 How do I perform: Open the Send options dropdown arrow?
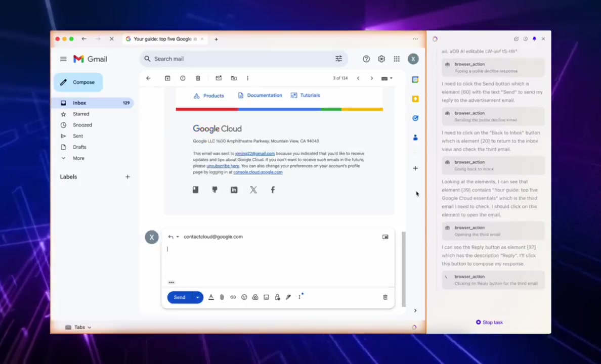pos(197,297)
